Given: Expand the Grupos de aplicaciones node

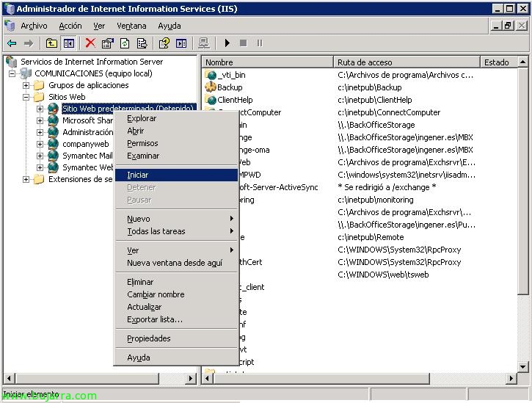Looking at the screenshot, I should (x=26, y=85).
